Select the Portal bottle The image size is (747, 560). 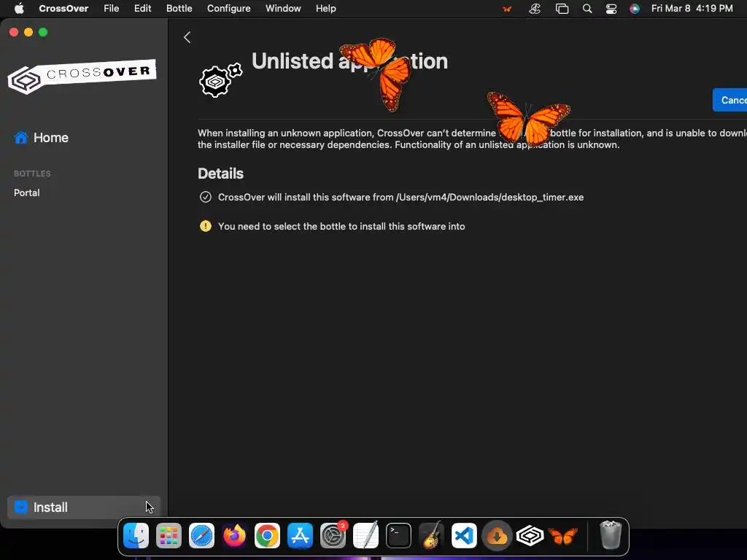(x=27, y=192)
